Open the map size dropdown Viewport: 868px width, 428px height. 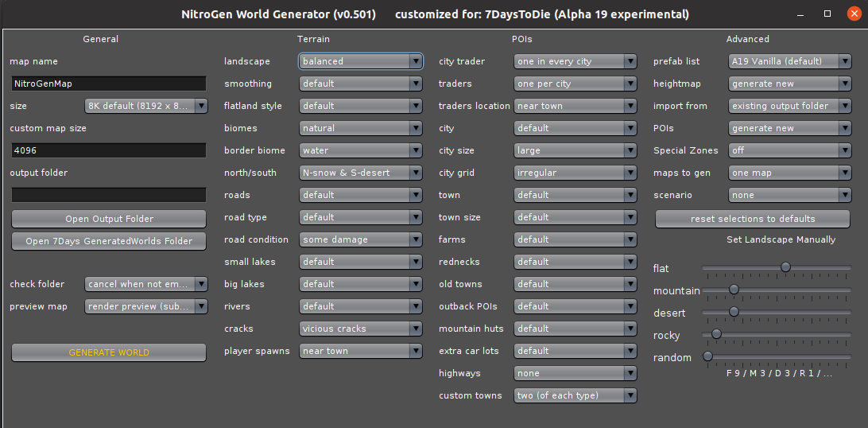click(x=146, y=106)
